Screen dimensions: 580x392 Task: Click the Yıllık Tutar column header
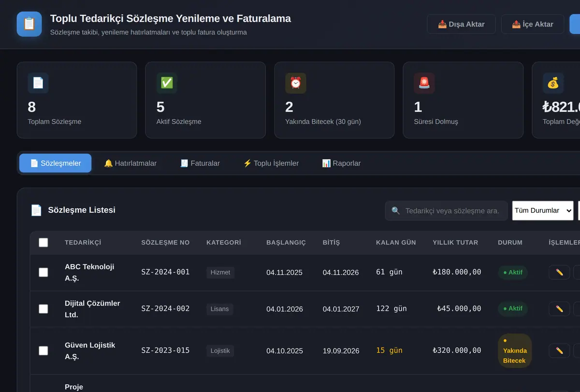[455, 243]
